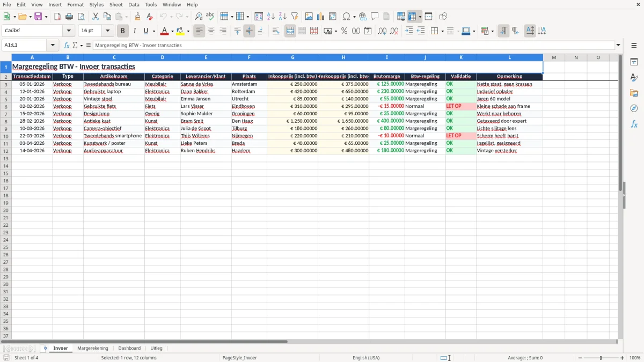Switch to the Dashboard sheet tab

(129, 348)
